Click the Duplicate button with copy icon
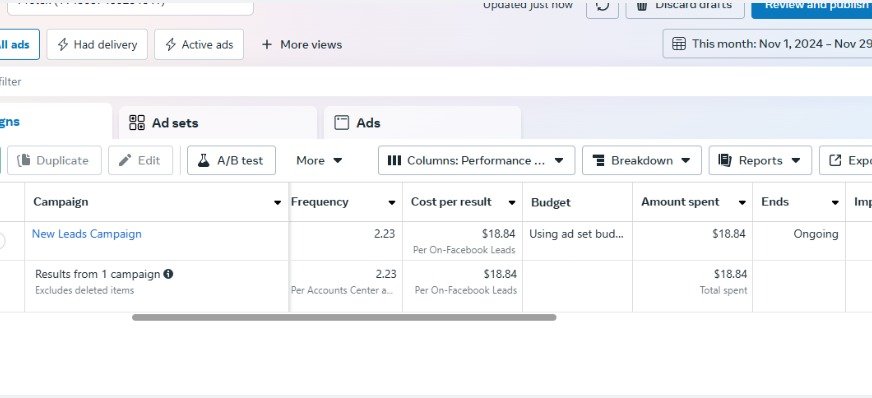Viewport: 872px width, 398px height. click(54, 160)
